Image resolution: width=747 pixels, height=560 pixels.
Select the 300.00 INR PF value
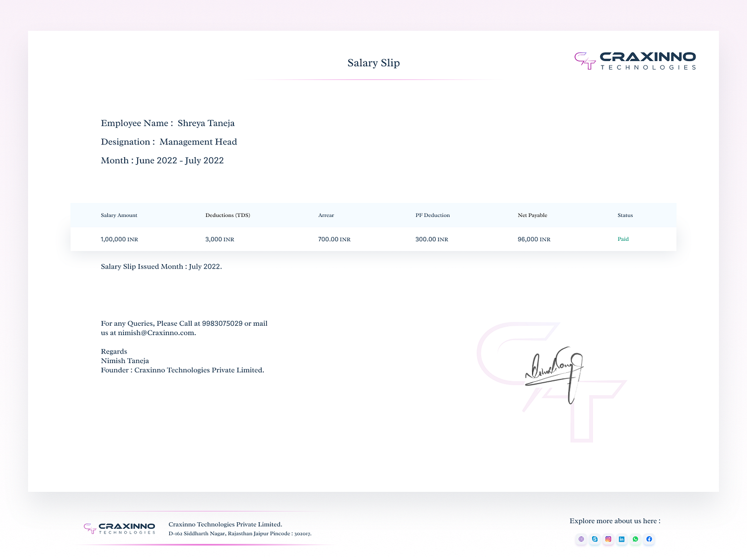click(432, 239)
